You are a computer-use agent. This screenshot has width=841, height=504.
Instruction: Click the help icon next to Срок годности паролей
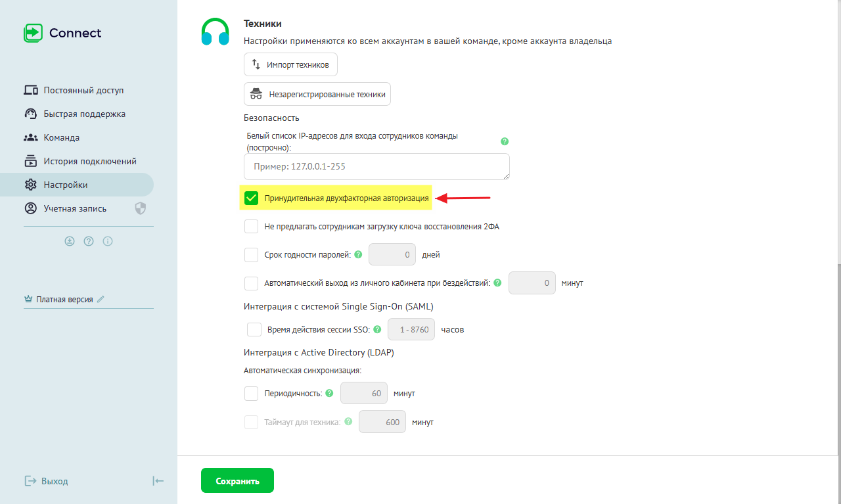pyautogui.click(x=358, y=254)
